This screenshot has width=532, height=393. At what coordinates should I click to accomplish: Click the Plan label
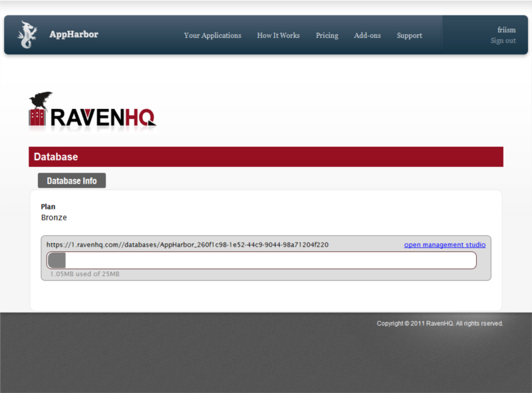pos(48,207)
